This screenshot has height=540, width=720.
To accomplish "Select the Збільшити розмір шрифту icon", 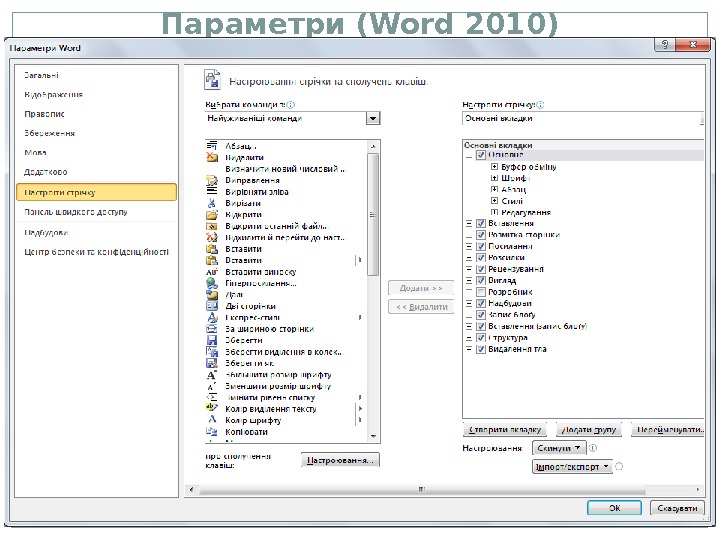I will (212, 375).
